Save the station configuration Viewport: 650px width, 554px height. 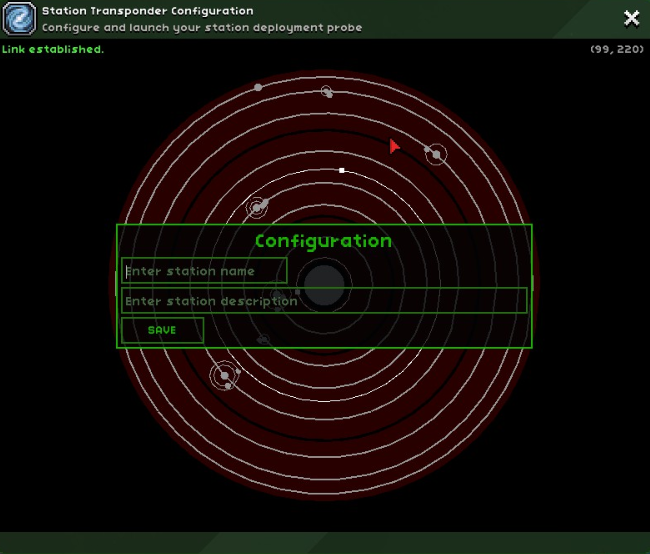162,330
